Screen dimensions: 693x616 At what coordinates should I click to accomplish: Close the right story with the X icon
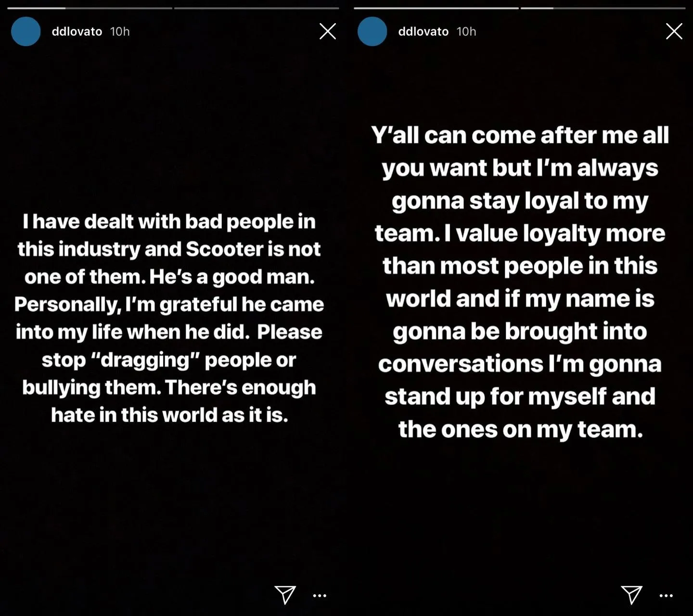[x=674, y=31]
